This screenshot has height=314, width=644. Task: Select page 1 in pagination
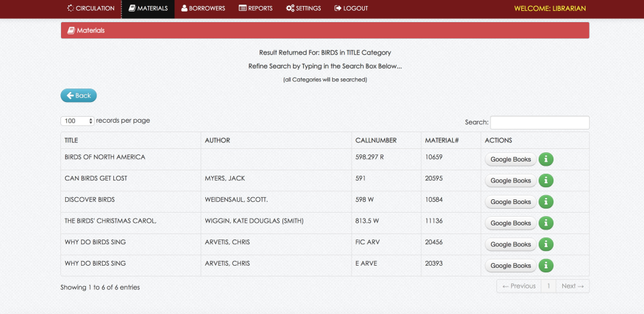point(548,286)
